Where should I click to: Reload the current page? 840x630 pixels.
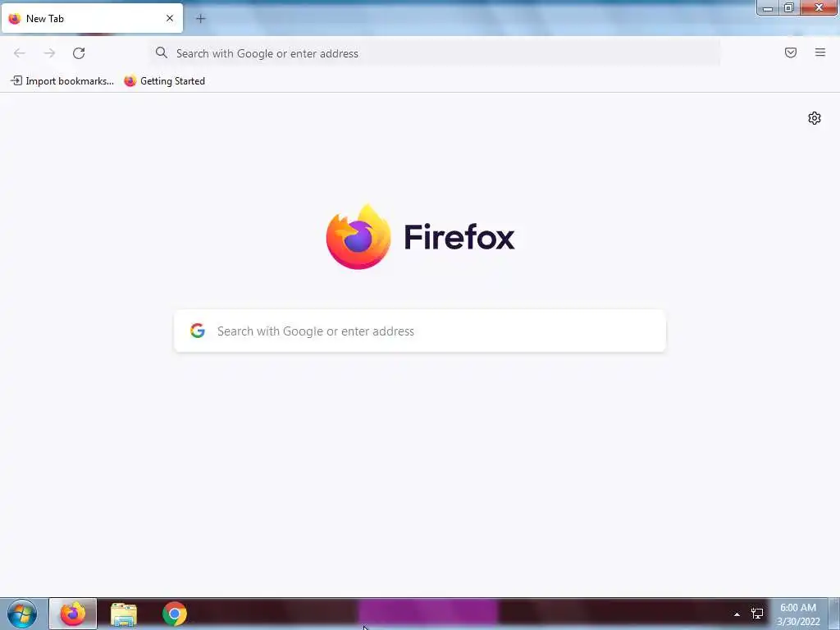pyautogui.click(x=79, y=53)
